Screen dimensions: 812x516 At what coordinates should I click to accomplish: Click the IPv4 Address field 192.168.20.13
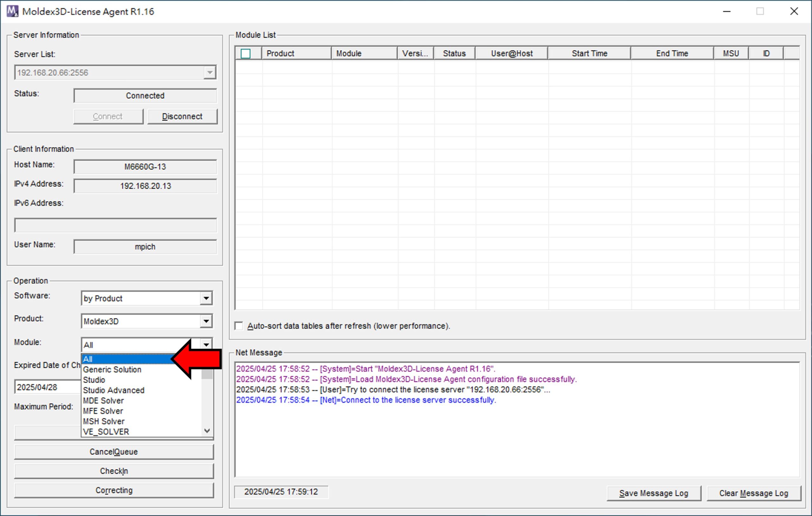pos(145,186)
